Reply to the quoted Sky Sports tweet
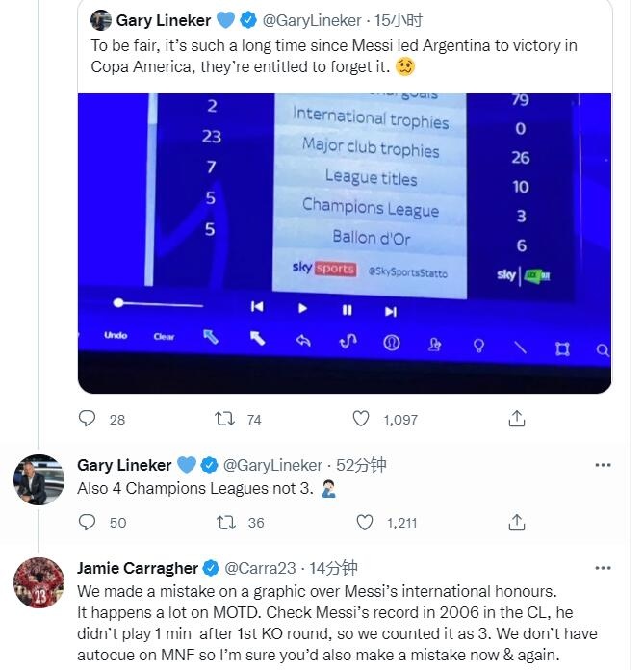This screenshot has width=644, height=670. pyautogui.click(x=88, y=419)
